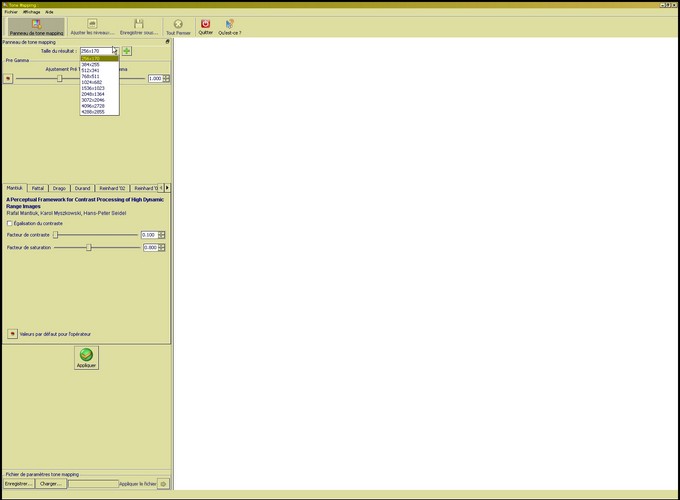Click the Enregistrer sous toolbar icon
The image size is (680, 500).
(139, 26)
